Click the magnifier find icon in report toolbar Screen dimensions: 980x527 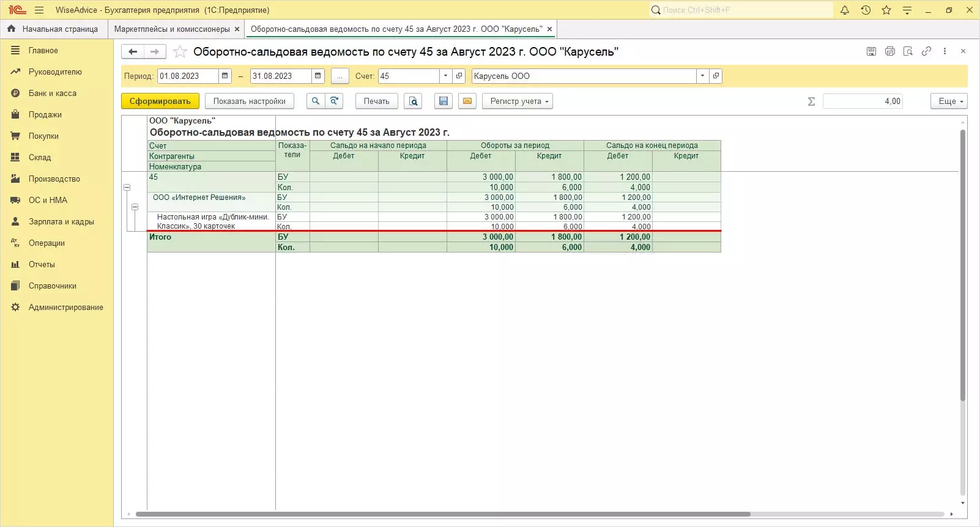(x=316, y=101)
